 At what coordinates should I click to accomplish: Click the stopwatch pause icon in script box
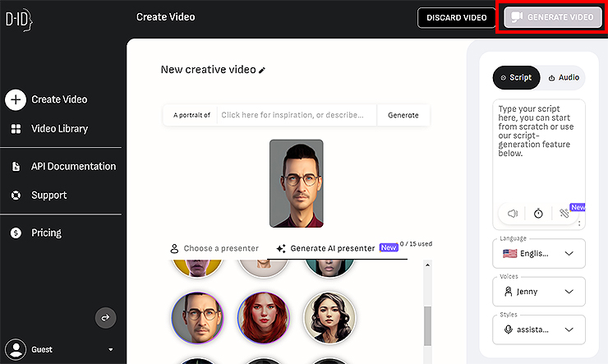[538, 213]
